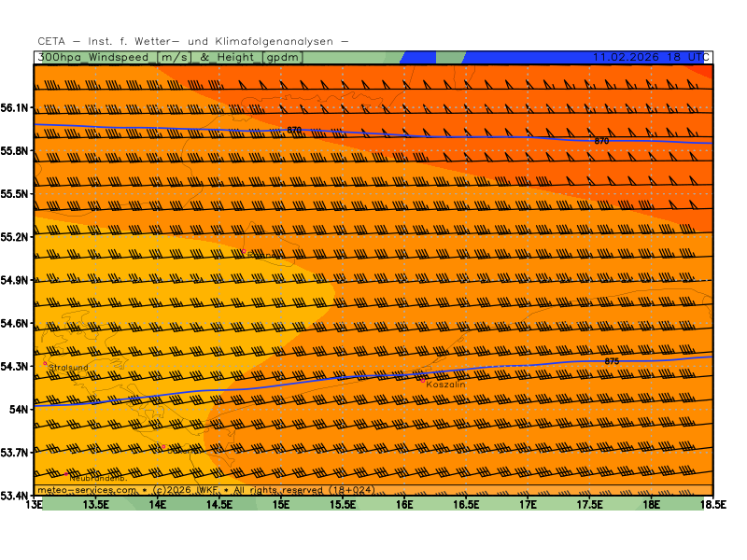Select the Stralsund city name label
Screen dimensions: 747x560
[x=69, y=369]
